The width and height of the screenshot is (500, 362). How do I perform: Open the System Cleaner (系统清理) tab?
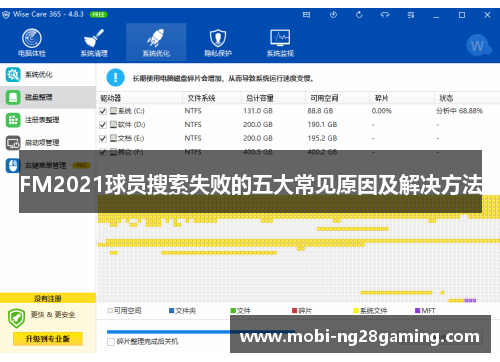(94, 42)
